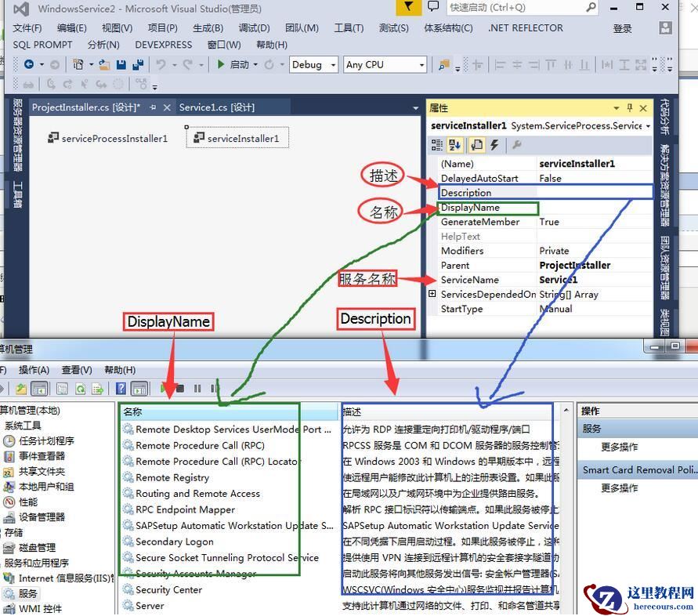
Task: Open the Any CPU platform dropdown
Action: (421, 65)
